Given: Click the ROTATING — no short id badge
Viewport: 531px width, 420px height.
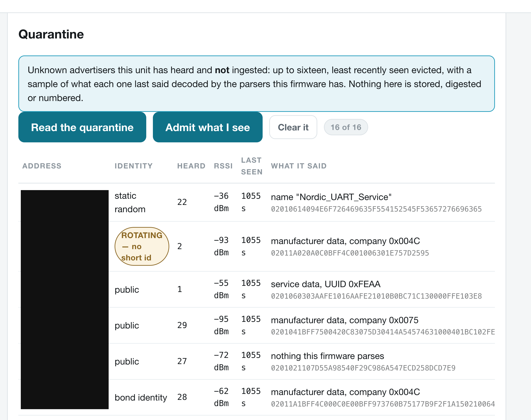Looking at the screenshot, I should coord(142,246).
